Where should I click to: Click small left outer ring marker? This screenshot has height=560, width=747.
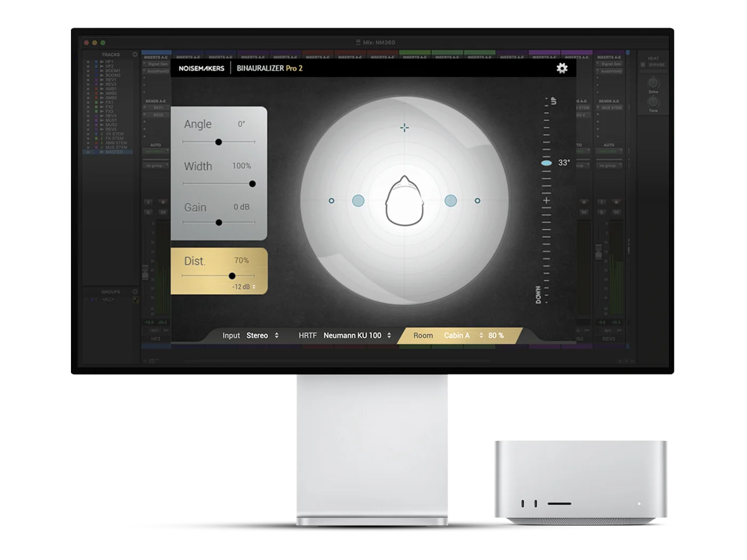pos(331,201)
